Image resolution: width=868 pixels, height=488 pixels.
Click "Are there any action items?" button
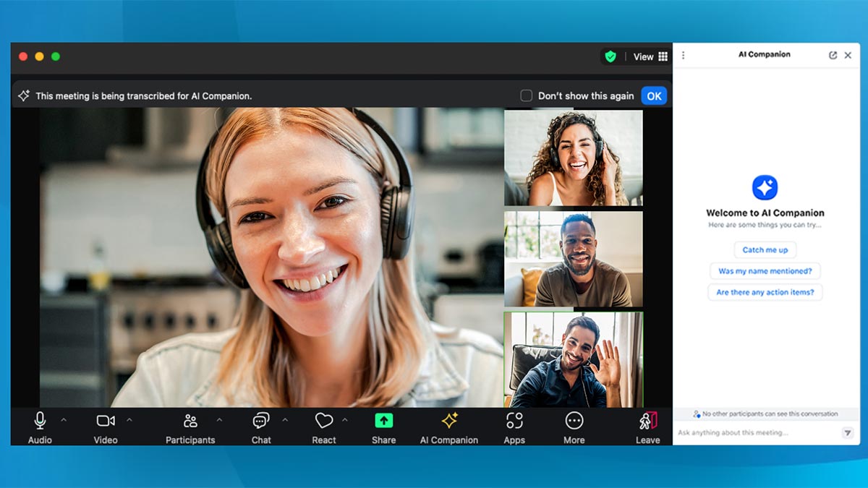click(x=765, y=292)
